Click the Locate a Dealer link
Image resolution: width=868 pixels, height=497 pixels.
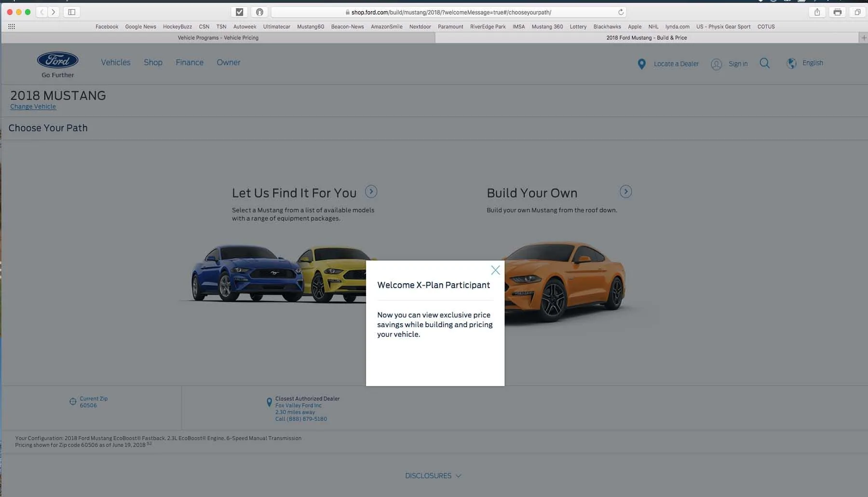(x=676, y=64)
